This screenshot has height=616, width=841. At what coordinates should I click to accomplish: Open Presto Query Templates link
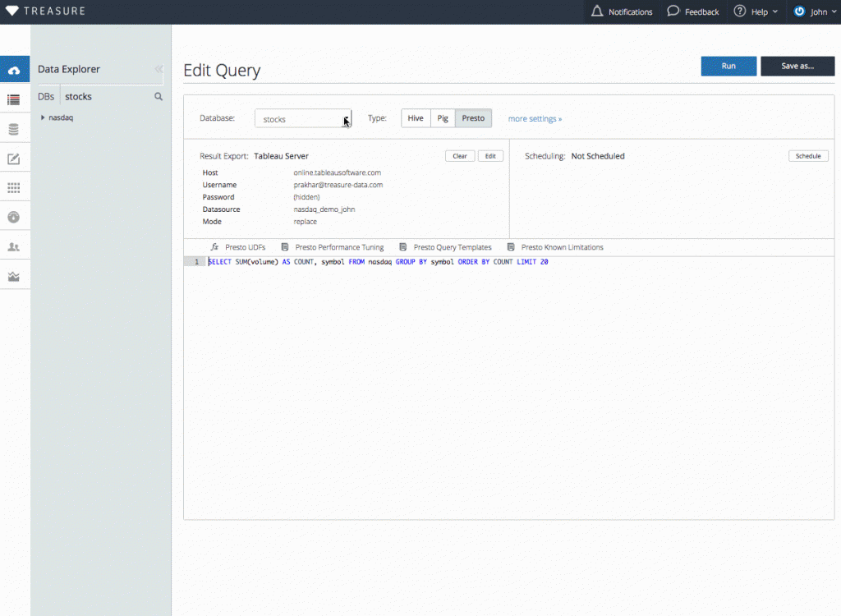click(x=453, y=247)
